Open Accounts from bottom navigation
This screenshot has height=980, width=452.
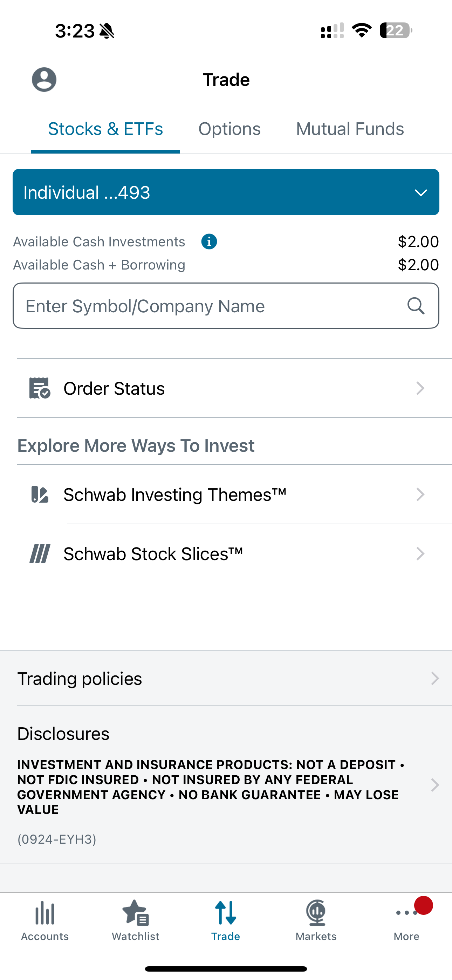[45, 921]
